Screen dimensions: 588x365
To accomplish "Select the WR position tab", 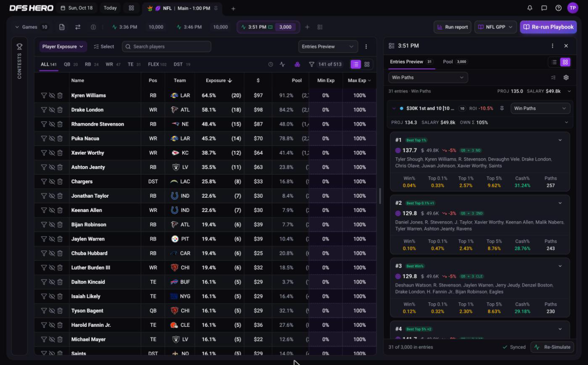I will [113, 64].
